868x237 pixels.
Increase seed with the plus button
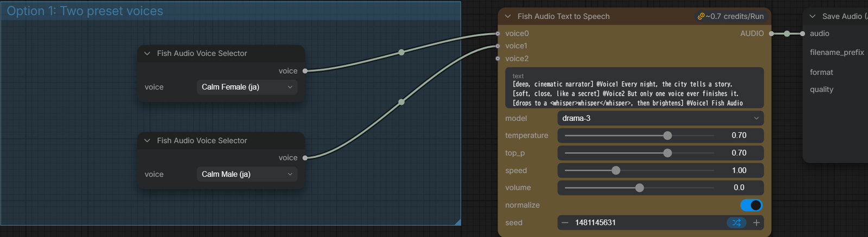click(756, 222)
